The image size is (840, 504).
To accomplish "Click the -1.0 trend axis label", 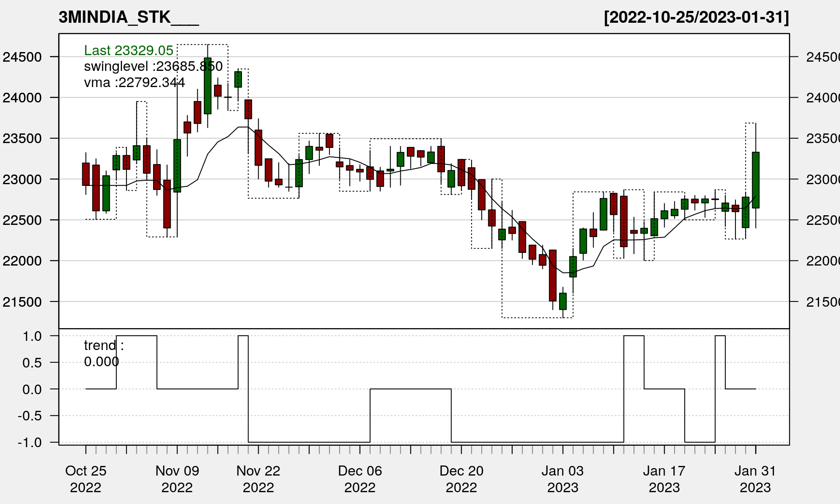I will [x=30, y=442].
